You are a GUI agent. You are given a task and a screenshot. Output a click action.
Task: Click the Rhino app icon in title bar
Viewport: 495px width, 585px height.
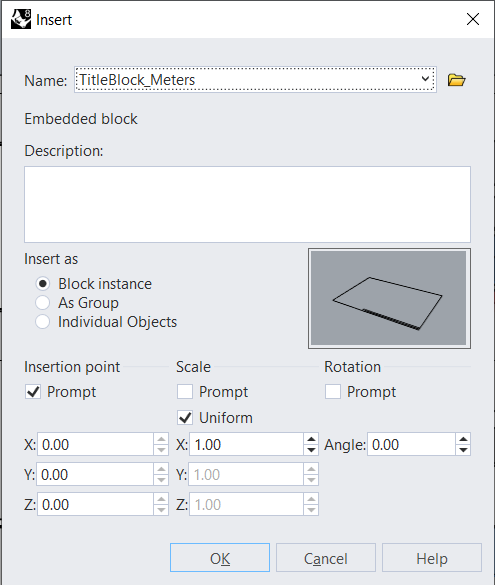tap(21, 19)
